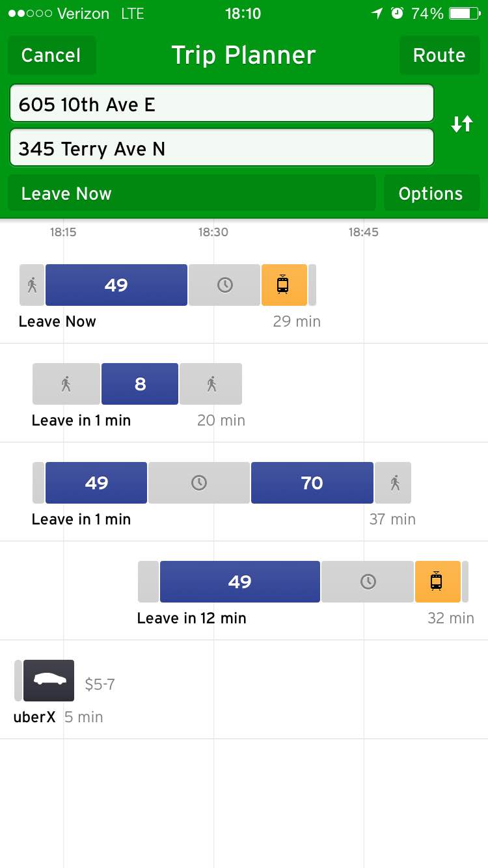Open trip Options

pyautogui.click(x=431, y=193)
